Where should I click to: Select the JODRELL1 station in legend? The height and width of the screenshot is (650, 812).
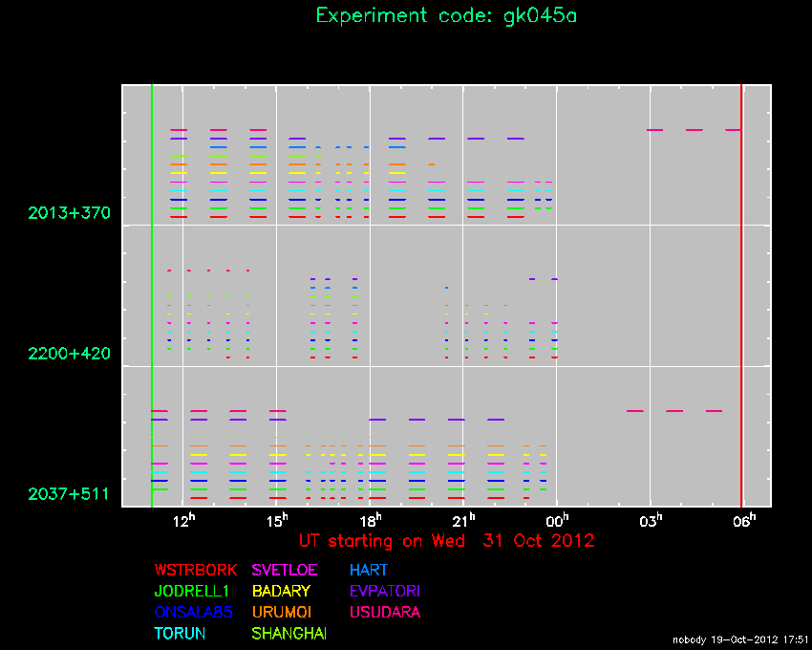(192, 591)
